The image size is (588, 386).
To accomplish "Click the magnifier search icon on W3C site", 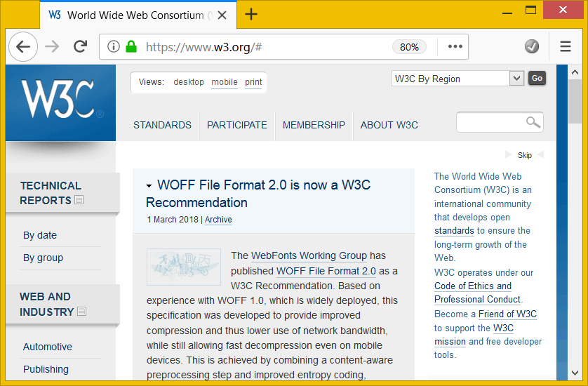I will pos(533,122).
